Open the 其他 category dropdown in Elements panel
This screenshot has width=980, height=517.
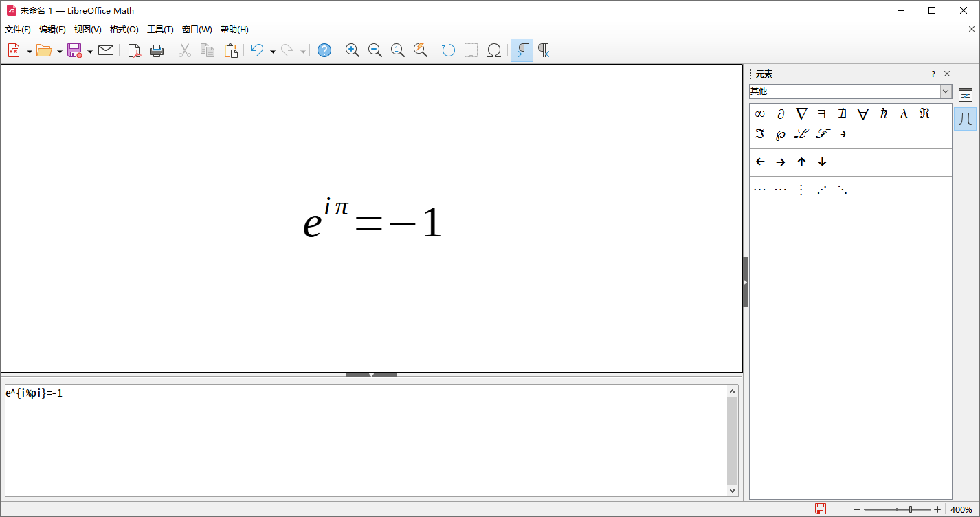[946, 90]
